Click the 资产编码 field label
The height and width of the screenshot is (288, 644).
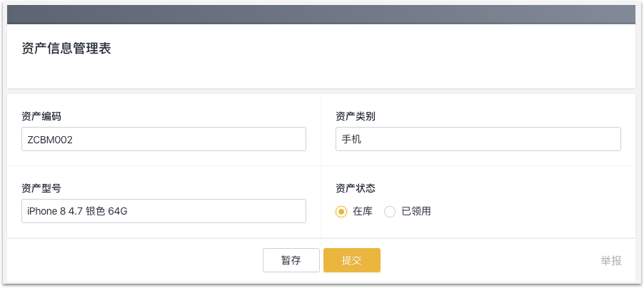pyautogui.click(x=41, y=117)
